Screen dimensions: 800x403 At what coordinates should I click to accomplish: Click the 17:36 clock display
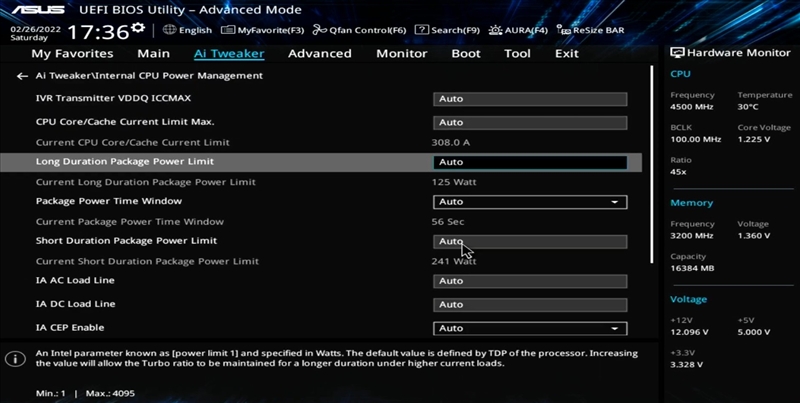pos(98,32)
